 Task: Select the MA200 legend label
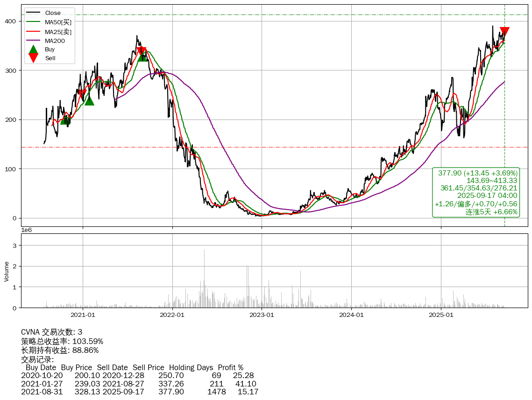pyautogui.click(x=55, y=41)
